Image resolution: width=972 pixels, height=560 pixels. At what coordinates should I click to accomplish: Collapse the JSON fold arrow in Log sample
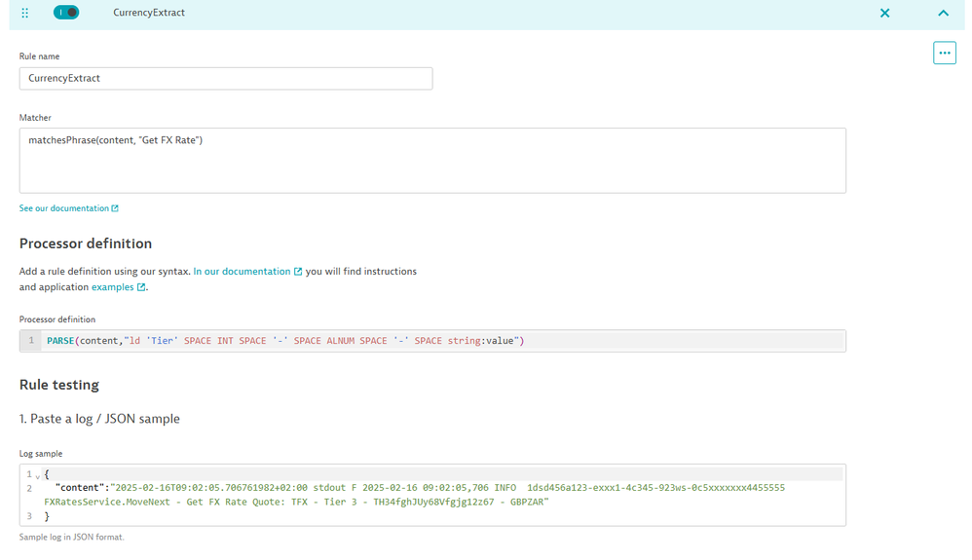tap(38, 476)
